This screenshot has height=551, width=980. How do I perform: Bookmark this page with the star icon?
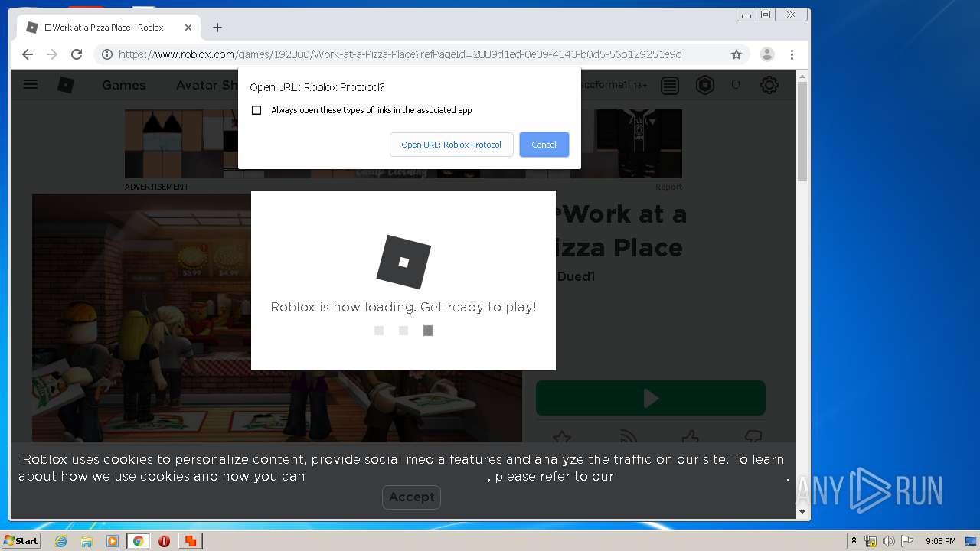click(737, 54)
